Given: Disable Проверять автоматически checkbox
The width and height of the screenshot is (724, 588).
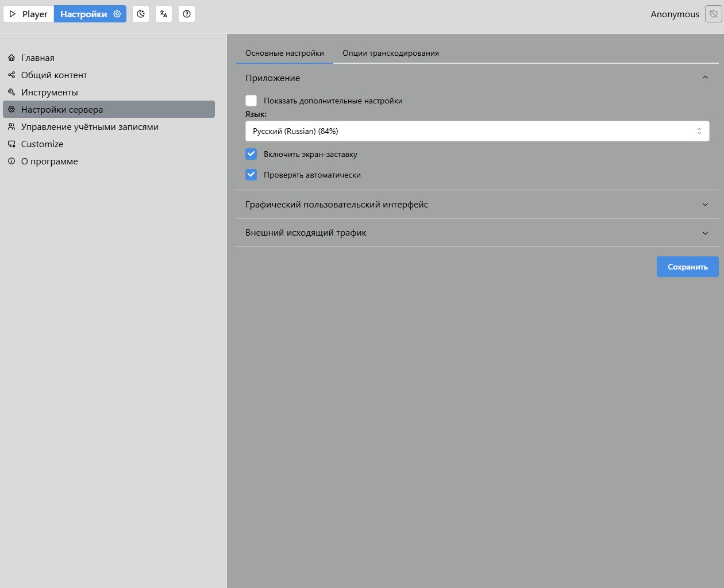Looking at the screenshot, I should (x=251, y=175).
